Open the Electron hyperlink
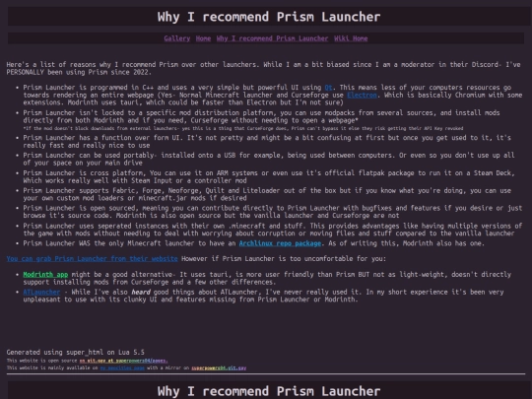 362,95
